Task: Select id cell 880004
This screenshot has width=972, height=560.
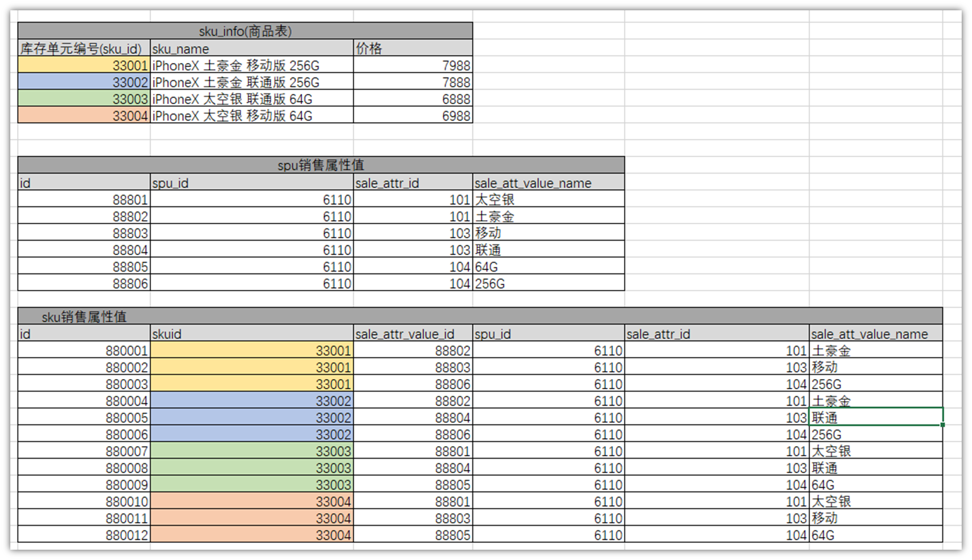Action: tap(84, 400)
